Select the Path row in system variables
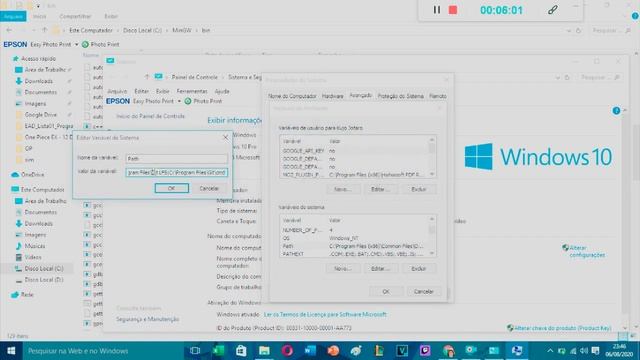This screenshot has height=360, width=640. pos(354,246)
